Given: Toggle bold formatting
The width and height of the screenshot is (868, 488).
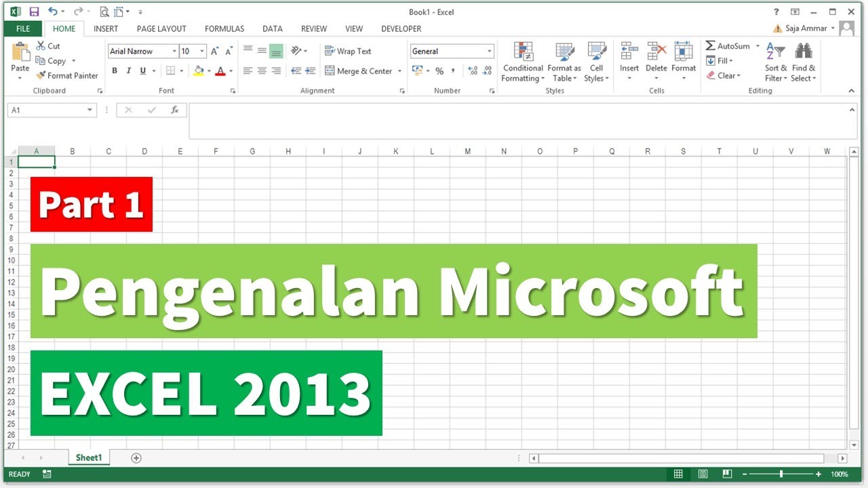Looking at the screenshot, I should pos(115,71).
